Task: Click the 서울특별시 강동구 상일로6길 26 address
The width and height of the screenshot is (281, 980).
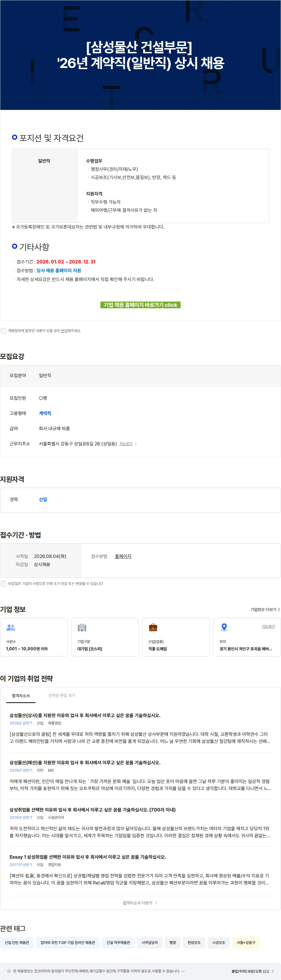Action: point(78,444)
